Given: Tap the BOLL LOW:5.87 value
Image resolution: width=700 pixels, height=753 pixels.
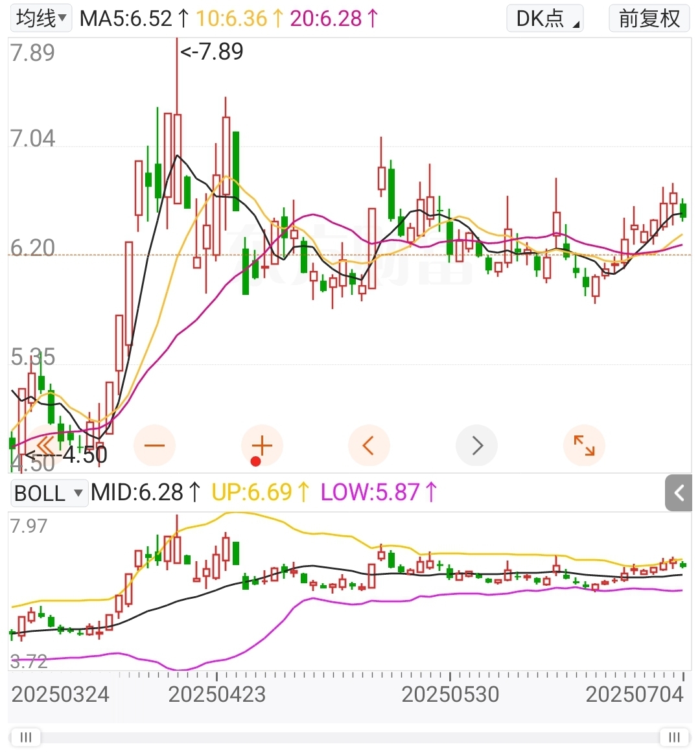Looking at the screenshot, I should [379, 492].
